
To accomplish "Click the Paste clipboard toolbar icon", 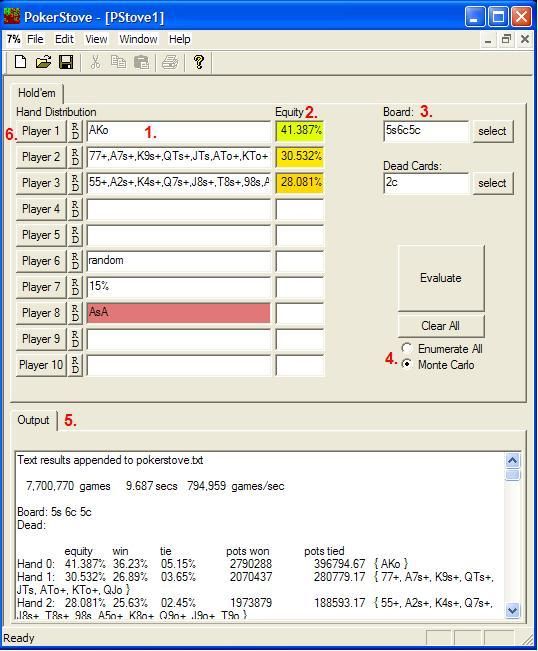I will click(x=141, y=62).
